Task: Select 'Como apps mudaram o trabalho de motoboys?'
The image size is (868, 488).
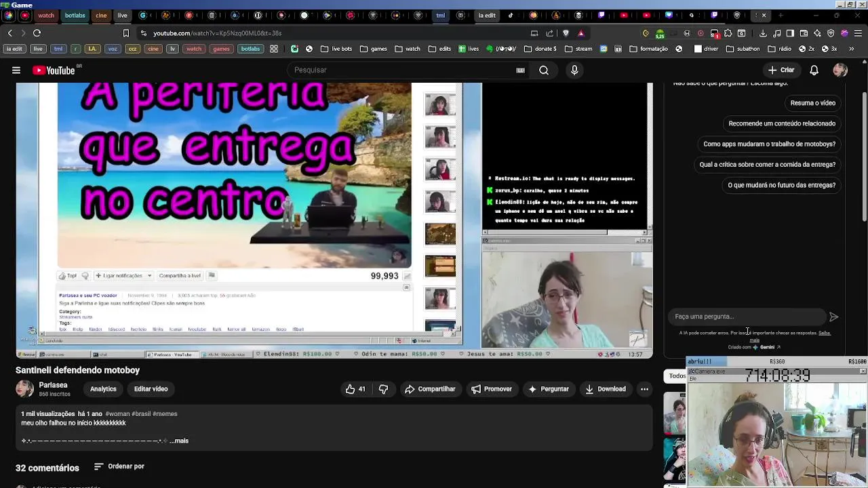Action: (x=769, y=144)
